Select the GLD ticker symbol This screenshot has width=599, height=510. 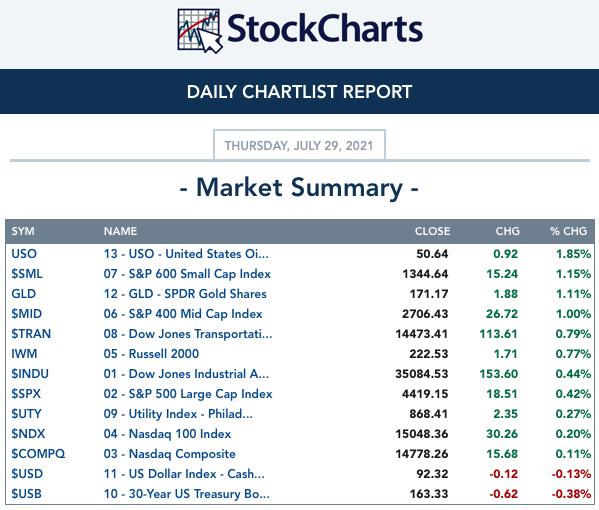(23, 294)
